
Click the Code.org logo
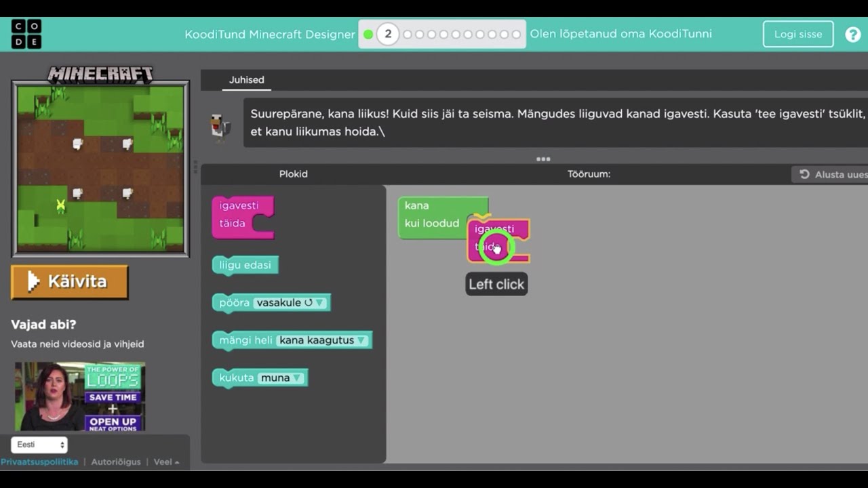coord(26,34)
